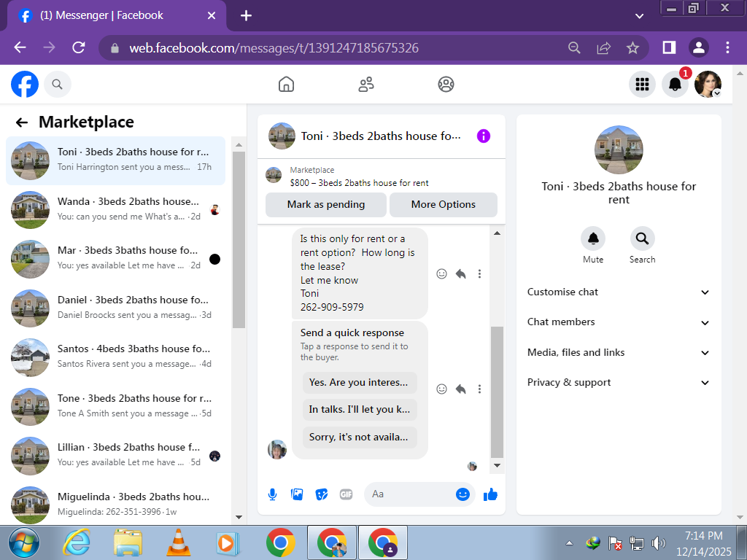Click Mark as pending button
Viewport: 747px width, 560px height.
[326, 205]
